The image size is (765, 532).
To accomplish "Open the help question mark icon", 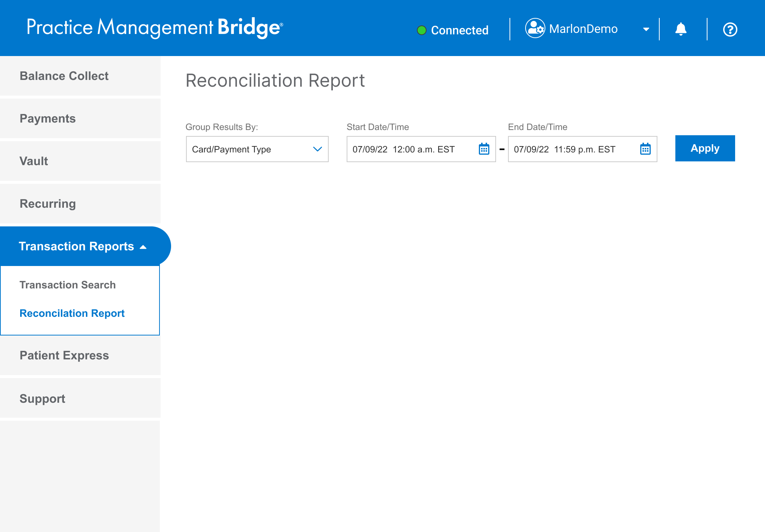I will coord(730,30).
